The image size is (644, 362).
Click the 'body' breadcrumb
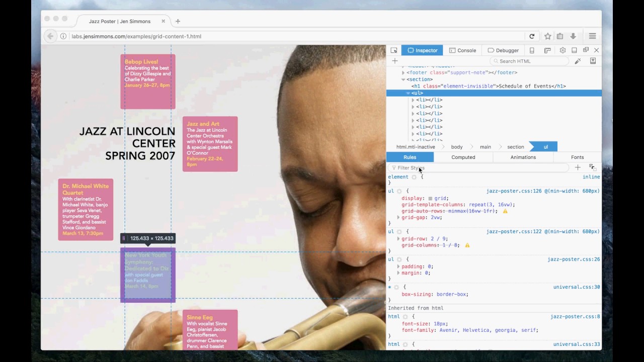coord(457,147)
